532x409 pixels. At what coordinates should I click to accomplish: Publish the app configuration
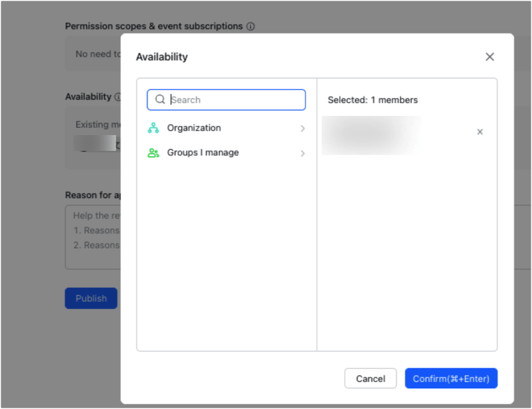coord(91,298)
